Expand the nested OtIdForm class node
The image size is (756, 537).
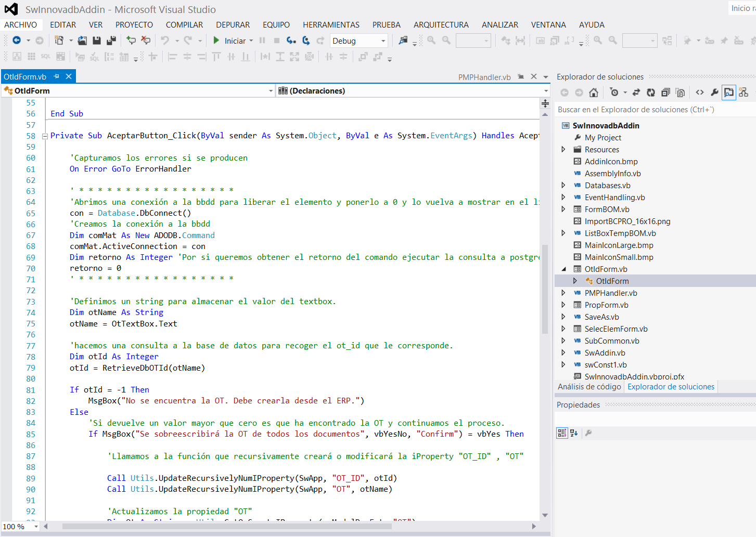point(575,281)
